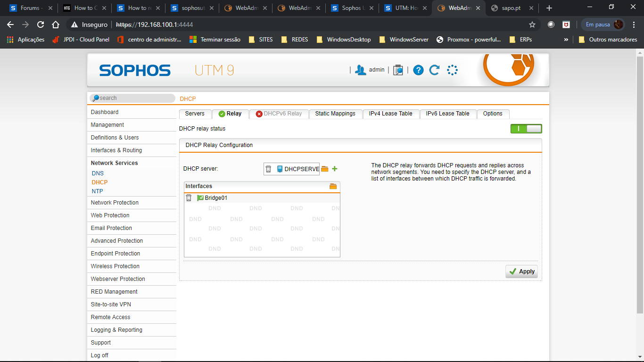This screenshot has width=644, height=362.
Task: Open the Interfaces list folder icon
Action: coord(333,186)
